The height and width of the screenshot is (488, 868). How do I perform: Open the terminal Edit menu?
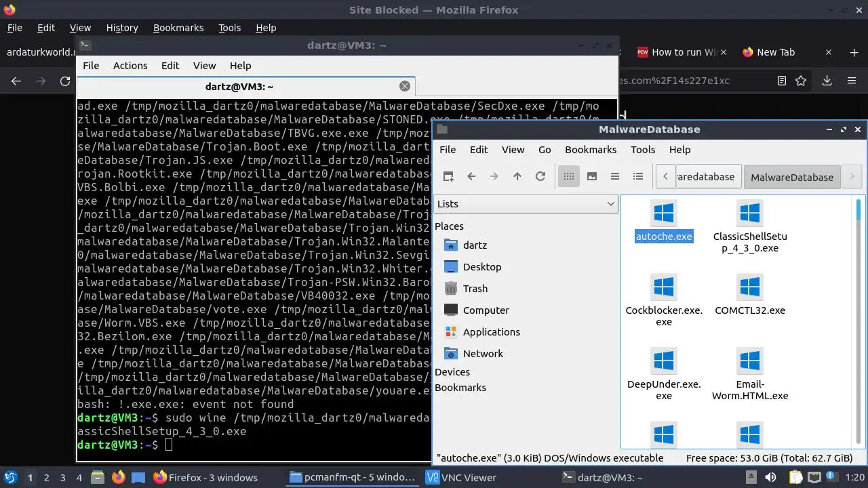170,65
